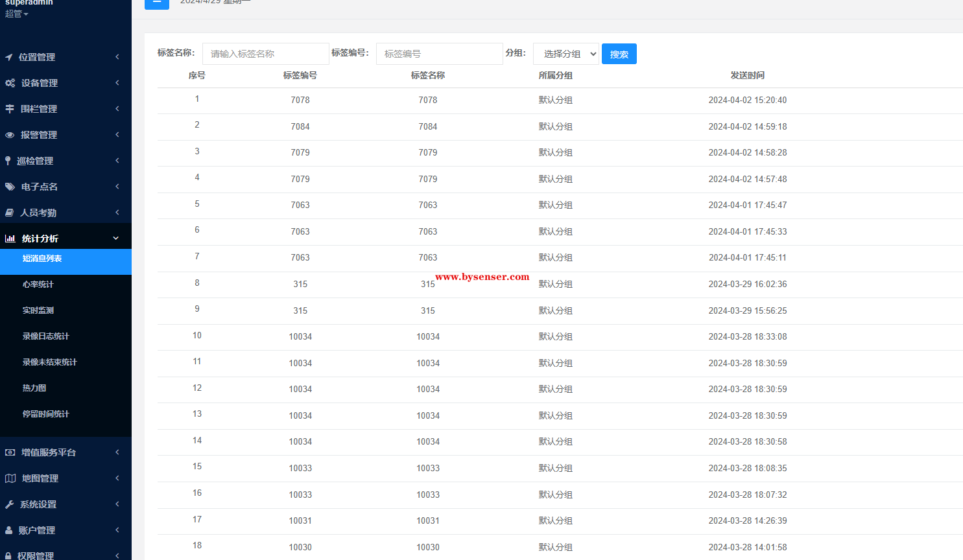Click the 所属分组 column header

tap(556, 75)
